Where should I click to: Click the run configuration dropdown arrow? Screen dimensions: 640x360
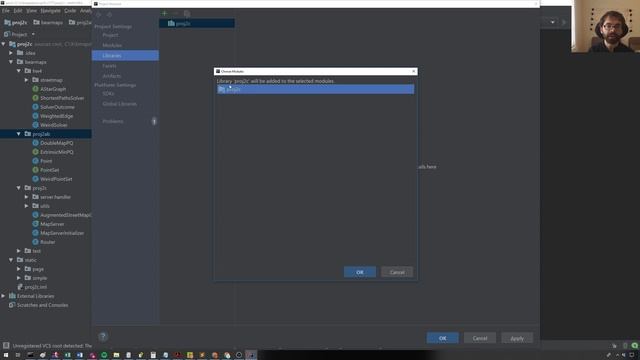[x=552, y=22]
